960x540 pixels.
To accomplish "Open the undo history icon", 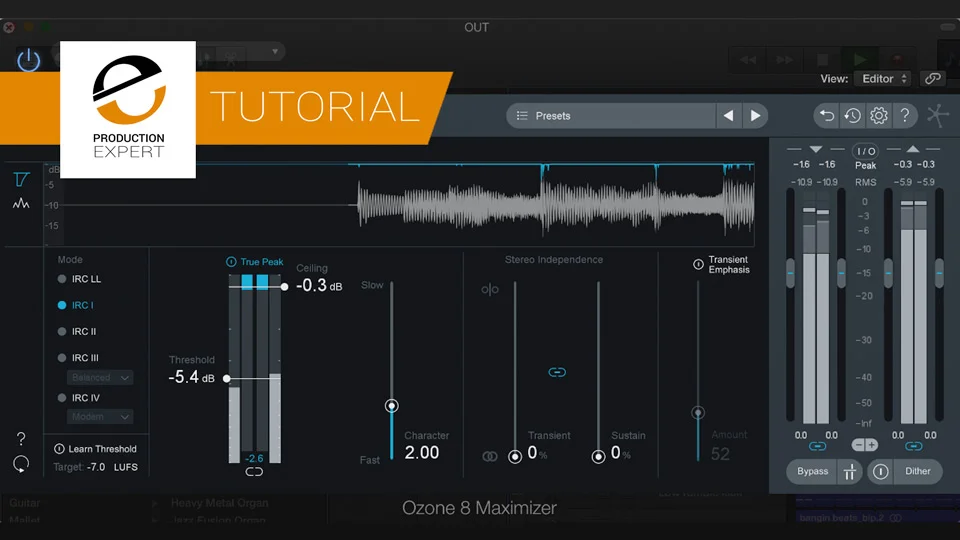I will pyautogui.click(x=852, y=116).
